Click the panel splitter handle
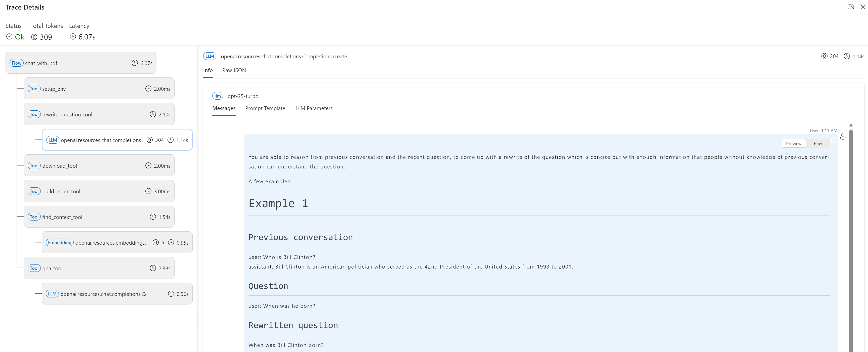Viewport: 868px width, 352px height. [x=197, y=321]
